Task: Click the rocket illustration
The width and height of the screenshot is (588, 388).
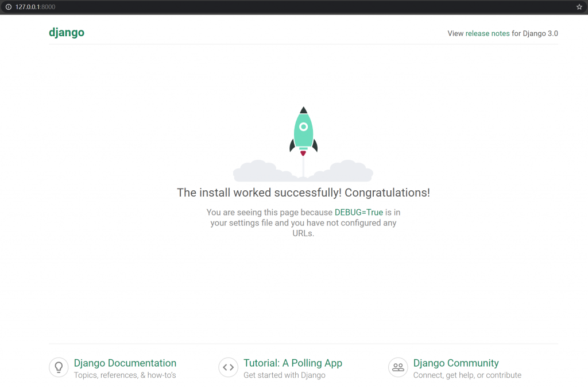Action: click(303, 144)
